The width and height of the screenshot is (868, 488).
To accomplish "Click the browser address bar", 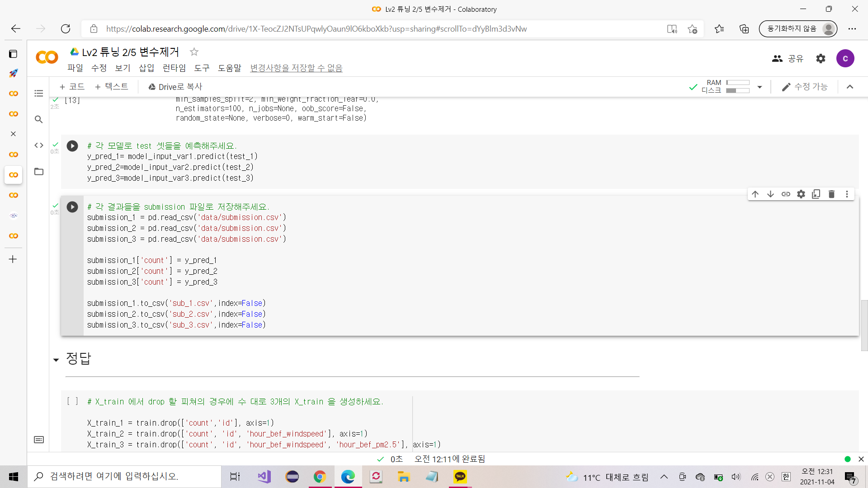I will click(316, 29).
